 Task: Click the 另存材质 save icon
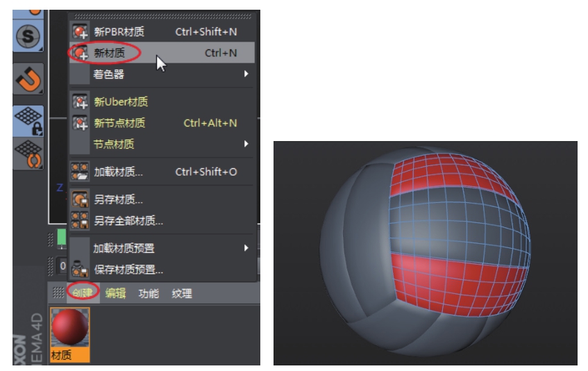(81, 200)
